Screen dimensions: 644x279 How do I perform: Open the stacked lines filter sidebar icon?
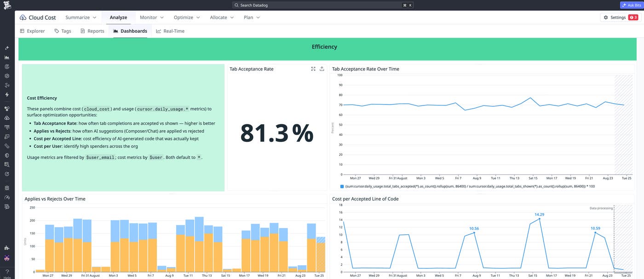pyautogui.click(x=7, y=127)
